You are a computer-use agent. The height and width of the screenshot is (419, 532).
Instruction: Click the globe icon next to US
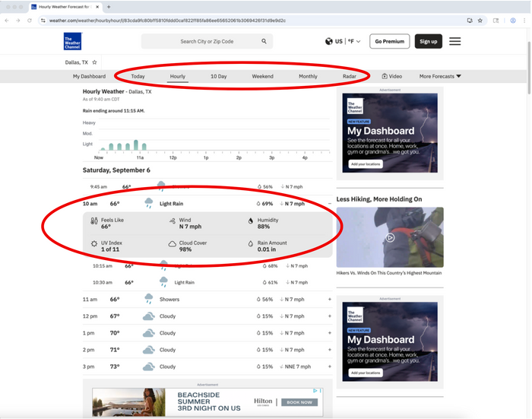pyautogui.click(x=328, y=41)
